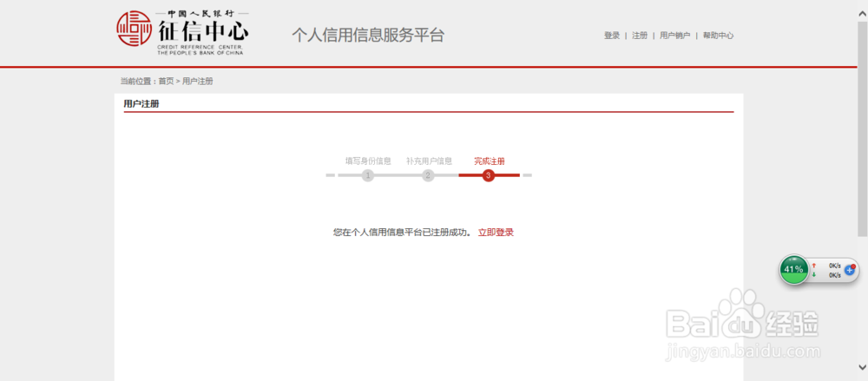Image resolution: width=868 pixels, height=381 pixels.
Task: Click 用户注册 in breadcrumb trail
Action: (198, 82)
